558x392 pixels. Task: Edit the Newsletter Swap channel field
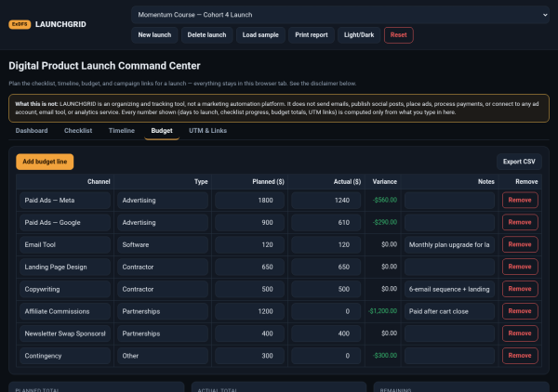click(65, 333)
